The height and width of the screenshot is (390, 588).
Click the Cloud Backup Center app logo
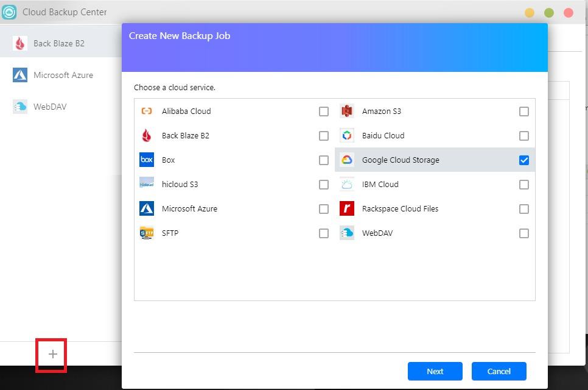click(9, 12)
